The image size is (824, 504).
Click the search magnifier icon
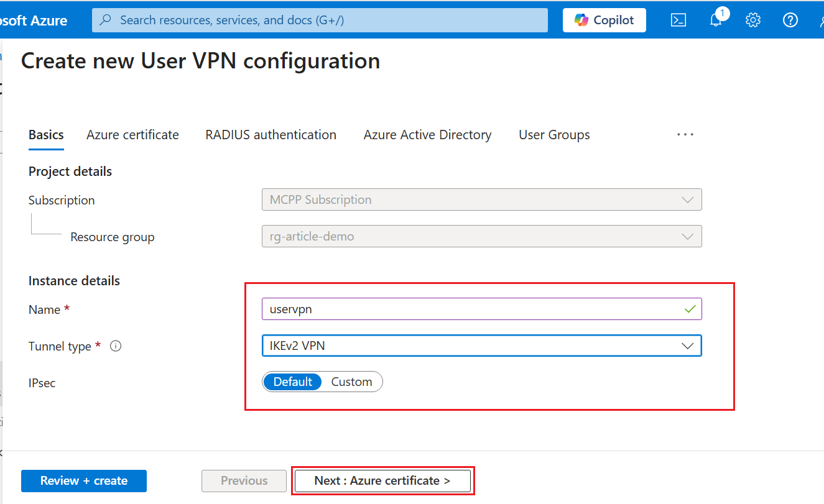click(x=106, y=21)
